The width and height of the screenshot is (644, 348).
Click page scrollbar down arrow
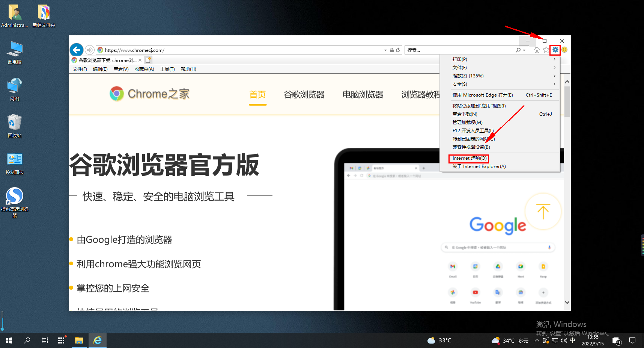567,302
